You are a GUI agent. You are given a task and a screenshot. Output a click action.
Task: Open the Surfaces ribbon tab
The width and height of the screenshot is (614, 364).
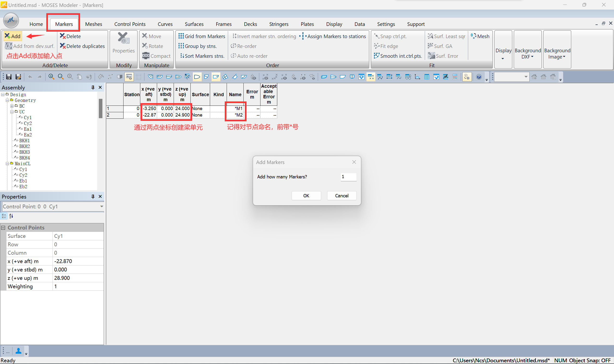pyautogui.click(x=194, y=24)
